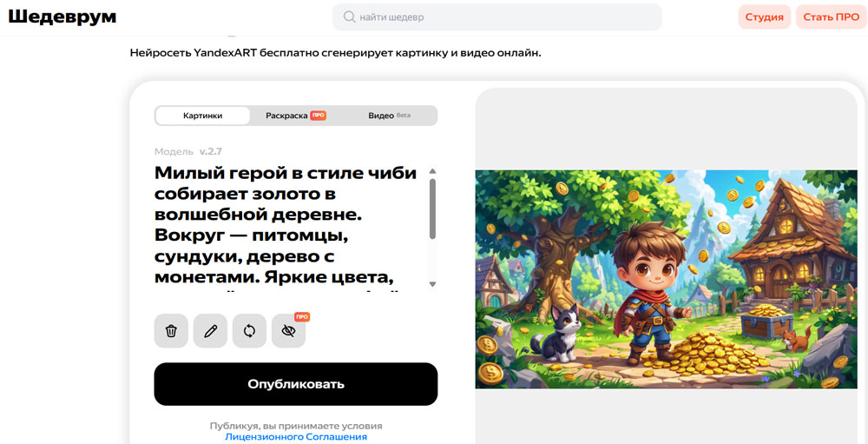The image size is (868, 444).
Task: Toggle the crossed-out eye hide option
Action: pos(288,331)
